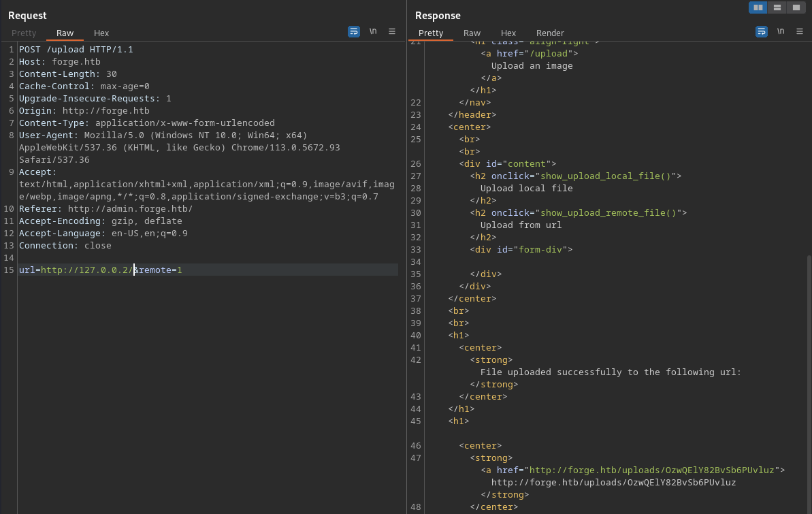Toggle non-printable characters (\n) in Response panel
Image resolution: width=812 pixels, height=514 pixels.
781,31
